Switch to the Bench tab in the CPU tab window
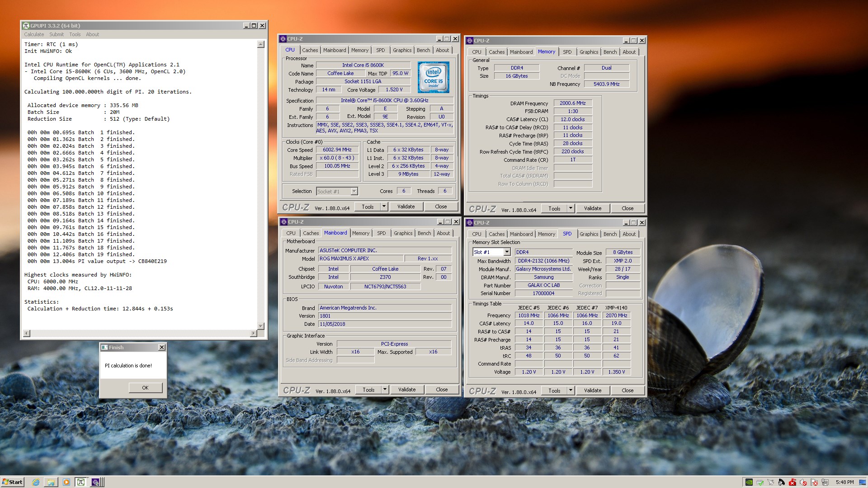The height and width of the screenshot is (488, 868). coord(424,50)
